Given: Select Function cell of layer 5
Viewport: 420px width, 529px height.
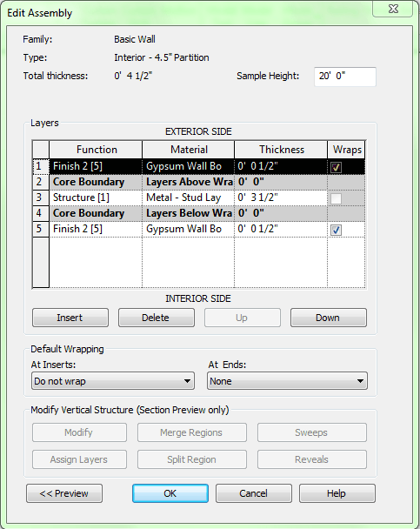Looking at the screenshot, I should (96, 229).
